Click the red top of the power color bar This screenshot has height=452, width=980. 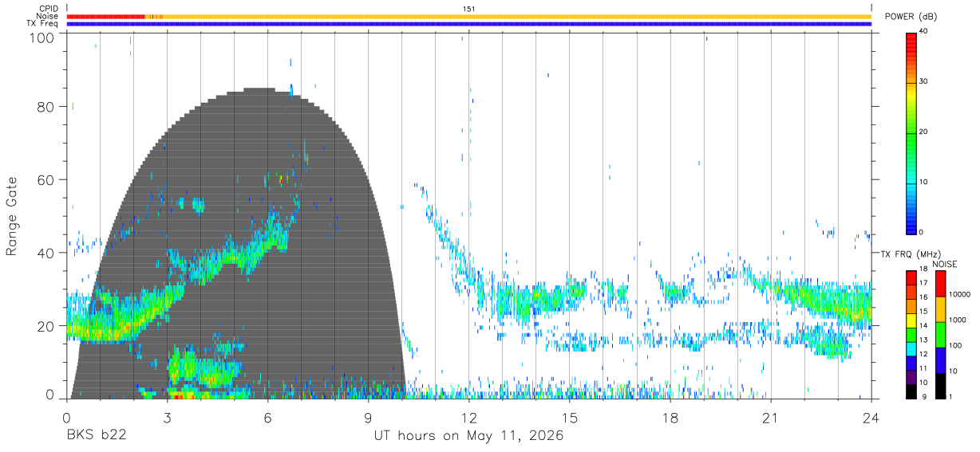[x=911, y=41]
